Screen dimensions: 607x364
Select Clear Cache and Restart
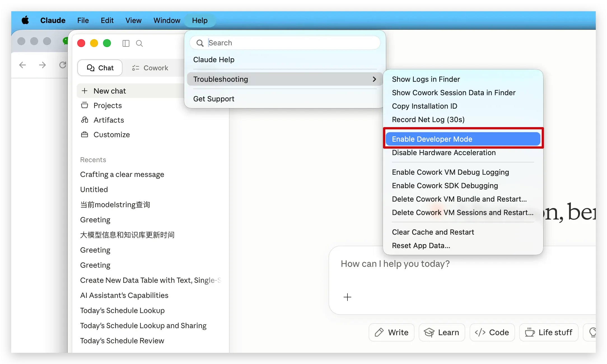(x=463, y=232)
